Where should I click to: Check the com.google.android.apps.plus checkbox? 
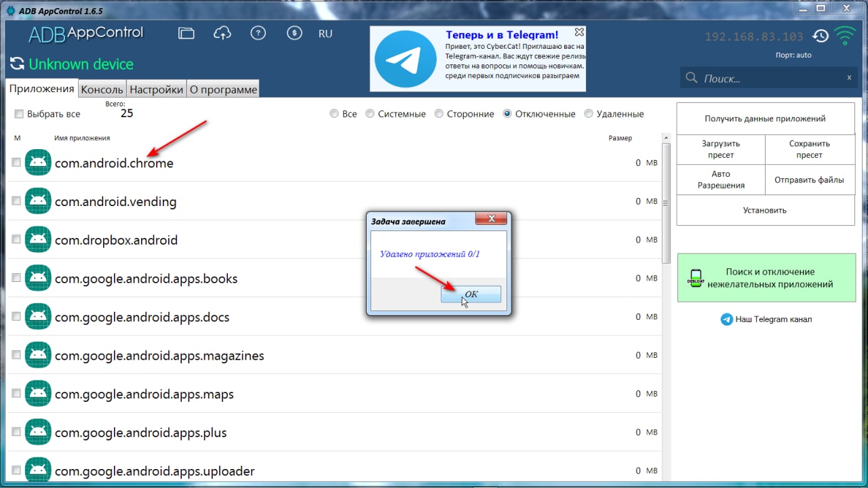point(16,432)
